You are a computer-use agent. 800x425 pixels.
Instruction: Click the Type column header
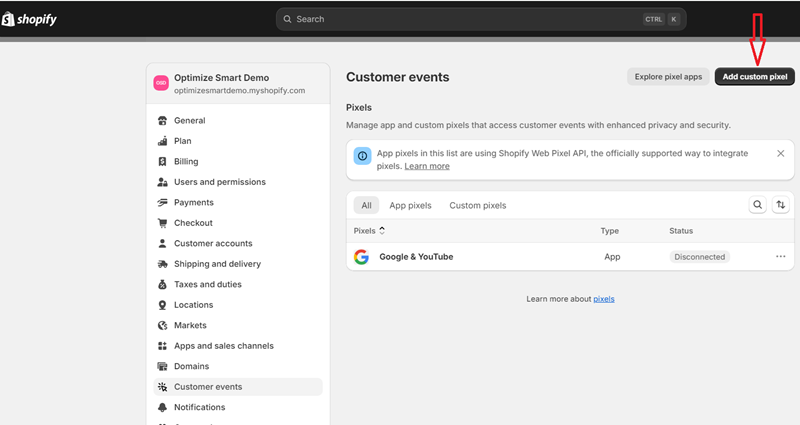pyautogui.click(x=609, y=231)
